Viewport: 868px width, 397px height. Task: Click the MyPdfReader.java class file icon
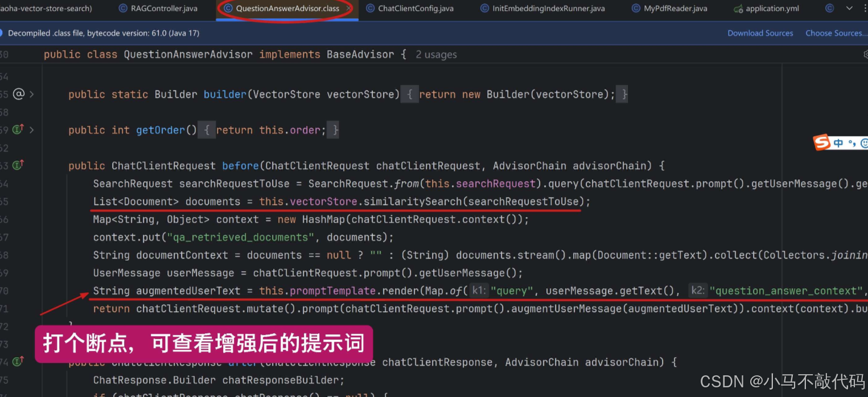point(636,9)
